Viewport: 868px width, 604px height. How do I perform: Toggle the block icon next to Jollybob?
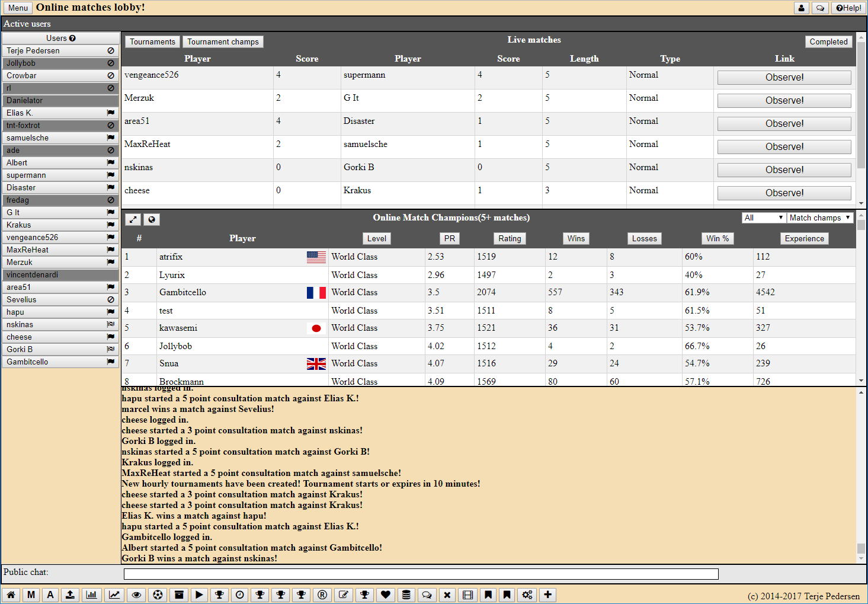pyautogui.click(x=111, y=63)
